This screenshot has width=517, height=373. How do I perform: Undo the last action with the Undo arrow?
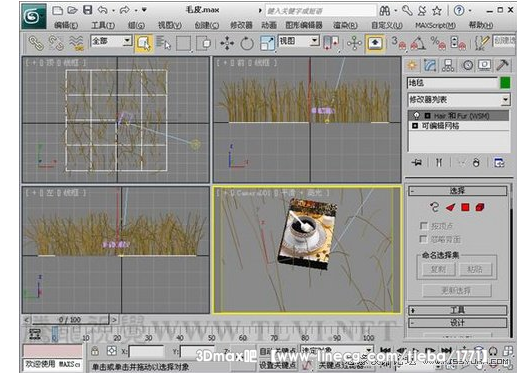click(103, 10)
